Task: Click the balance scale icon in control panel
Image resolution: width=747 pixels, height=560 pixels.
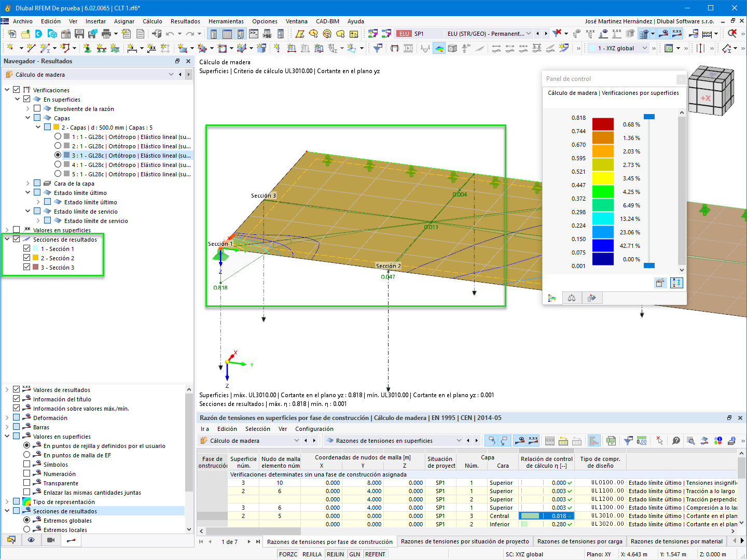Action: [572, 298]
